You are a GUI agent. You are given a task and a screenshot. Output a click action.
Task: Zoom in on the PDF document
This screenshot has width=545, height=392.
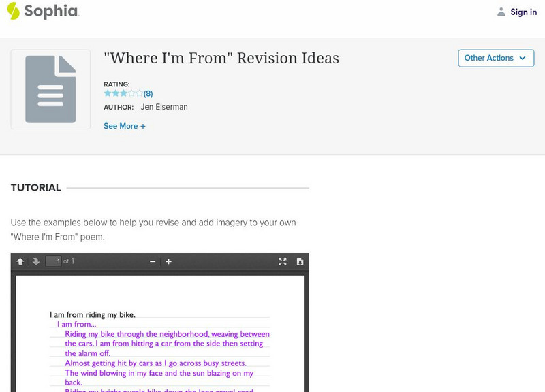(168, 260)
